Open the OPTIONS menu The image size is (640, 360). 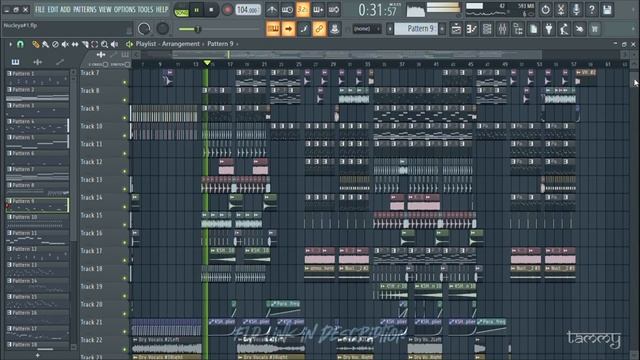(x=124, y=9)
